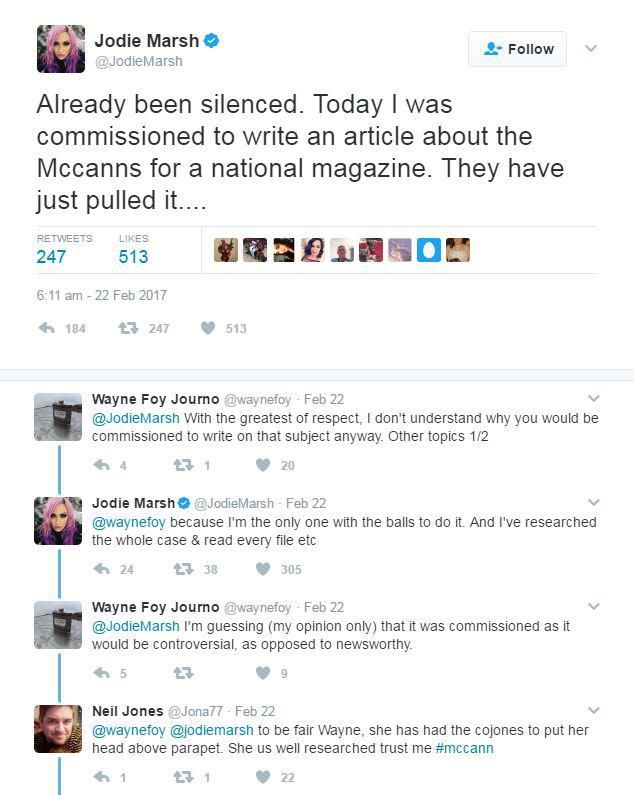634x795 pixels.
Task: Open the options chevron beside Follow button
Action: (x=591, y=48)
